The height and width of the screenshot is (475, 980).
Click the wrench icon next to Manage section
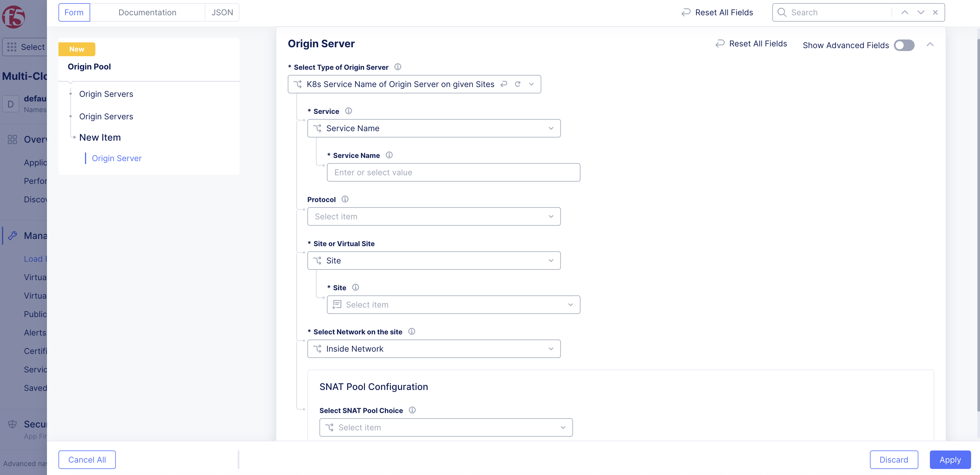(x=13, y=235)
